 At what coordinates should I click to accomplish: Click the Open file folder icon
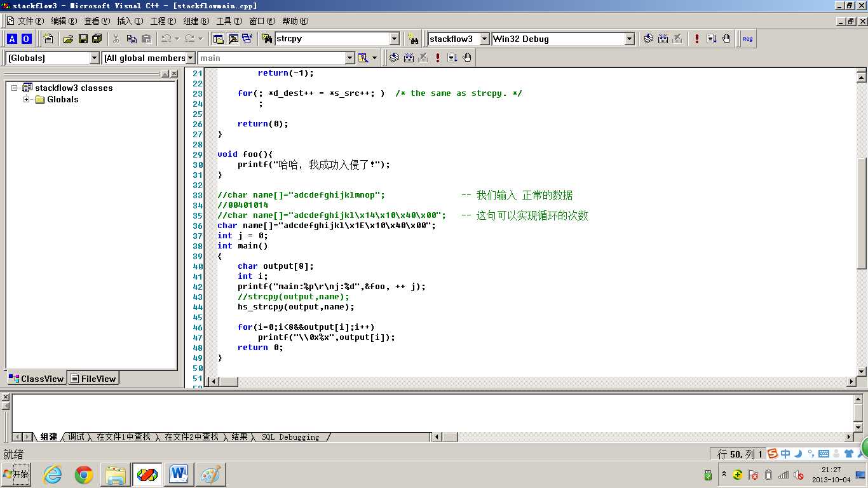pos(68,39)
